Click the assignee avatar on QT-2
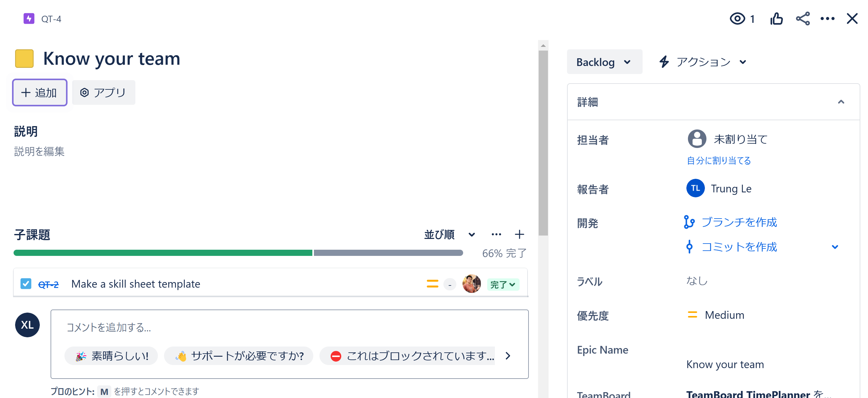Image resolution: width=868 pixels, height=398 pixels. pos(471,284)
